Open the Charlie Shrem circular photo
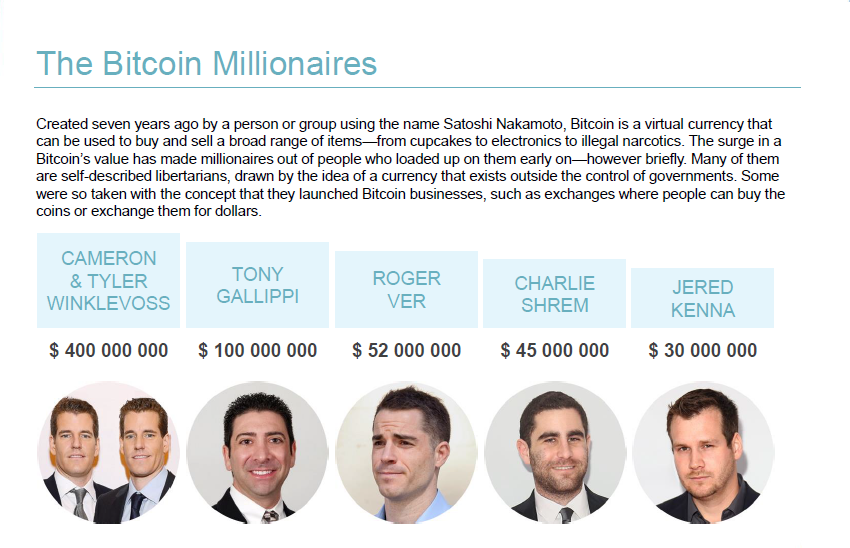 pos(555,453)
